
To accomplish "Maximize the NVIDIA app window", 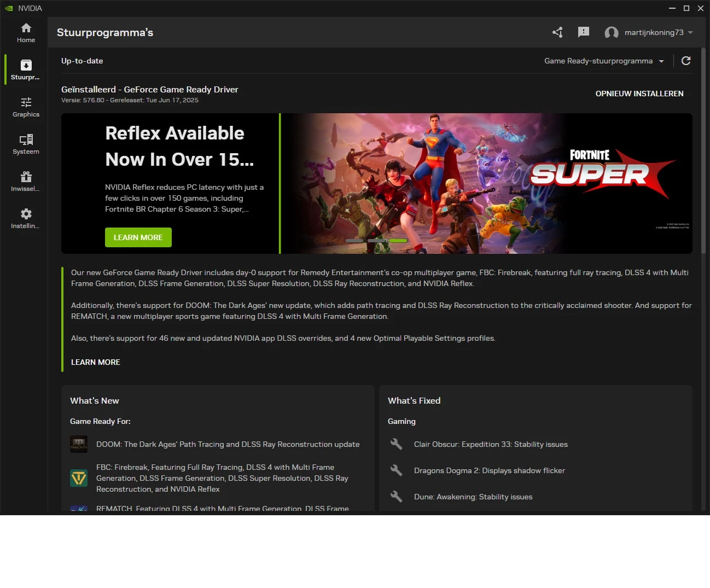I will pyautogui.click(x=686, y=8).
